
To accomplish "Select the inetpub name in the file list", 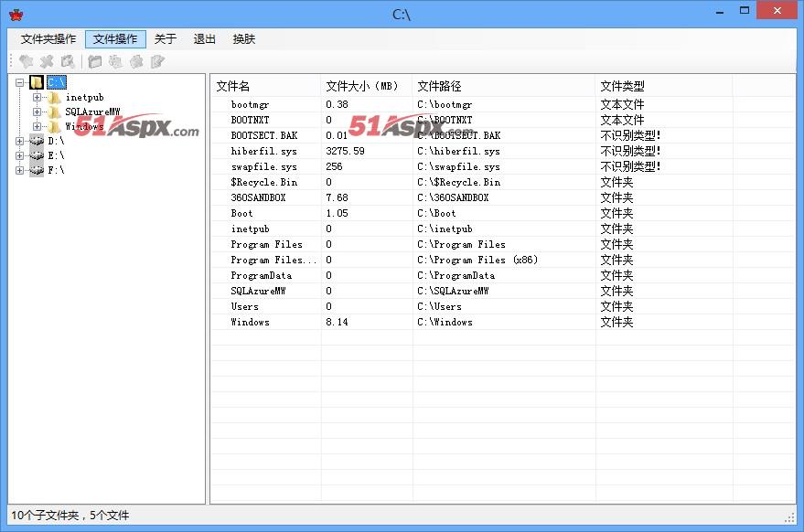I will (250, 229).
